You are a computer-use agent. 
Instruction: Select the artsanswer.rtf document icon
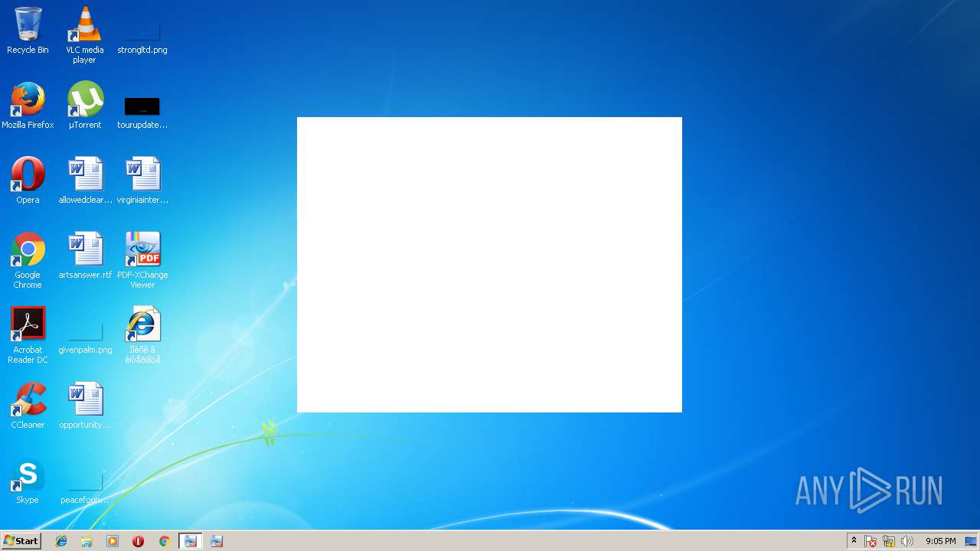coord(85,256)
